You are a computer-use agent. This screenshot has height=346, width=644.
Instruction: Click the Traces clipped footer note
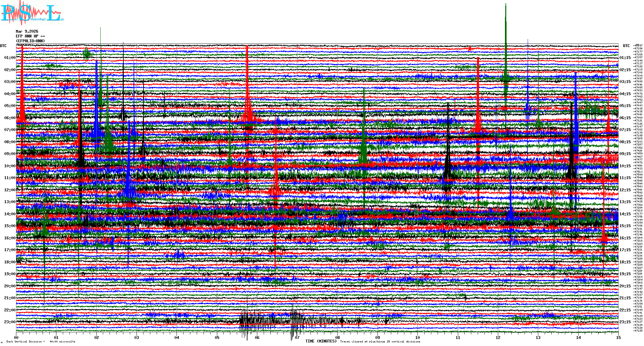click(380, 342)
